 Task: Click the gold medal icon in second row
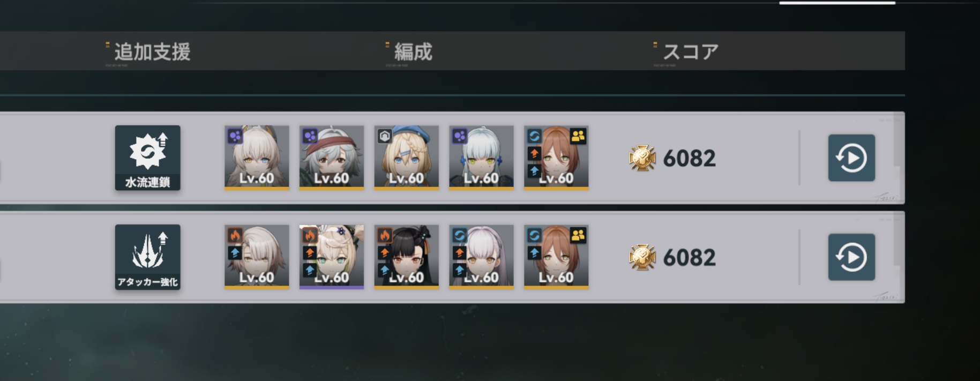[642, 257]
